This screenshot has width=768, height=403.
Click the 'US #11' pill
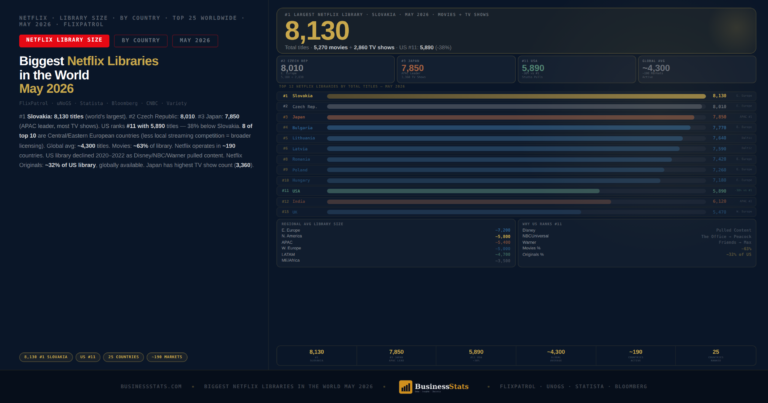88,357
